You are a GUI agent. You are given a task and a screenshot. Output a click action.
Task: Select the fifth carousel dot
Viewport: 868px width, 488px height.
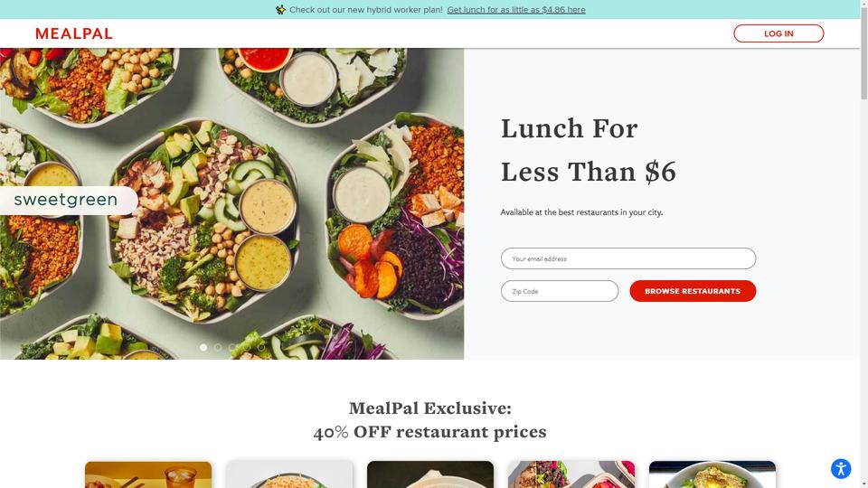pos(261,347)
